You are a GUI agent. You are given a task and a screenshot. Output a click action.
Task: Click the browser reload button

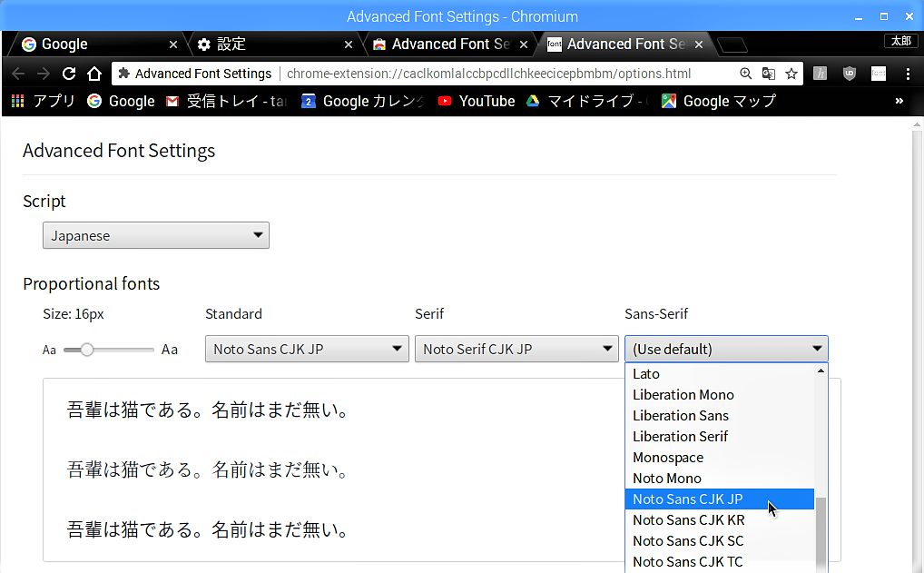point(69,74)
